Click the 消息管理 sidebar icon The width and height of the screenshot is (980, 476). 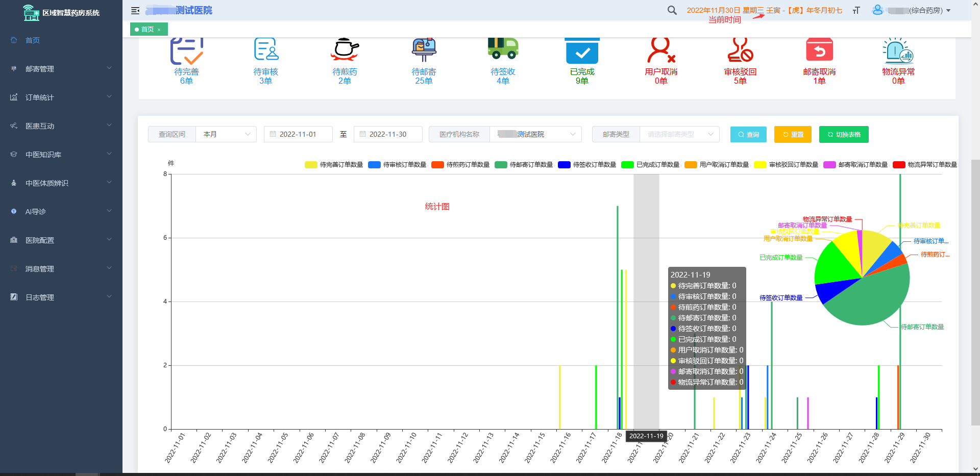click(14, 268)
